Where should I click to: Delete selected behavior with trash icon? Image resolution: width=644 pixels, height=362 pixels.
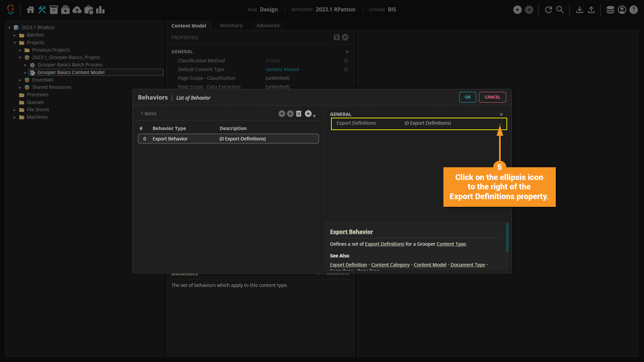coord(299,114)
